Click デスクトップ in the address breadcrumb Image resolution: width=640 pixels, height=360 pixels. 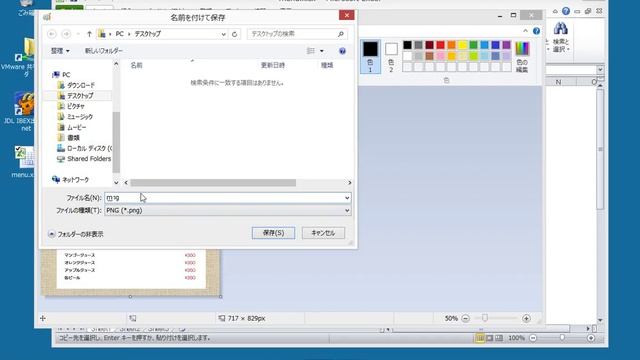click(148, 34)
